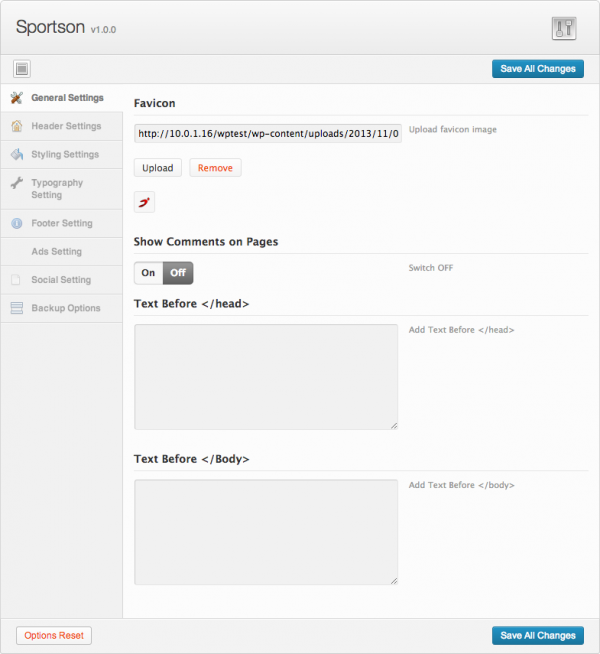Click the Options Reset button

click(x=54, y=635)
